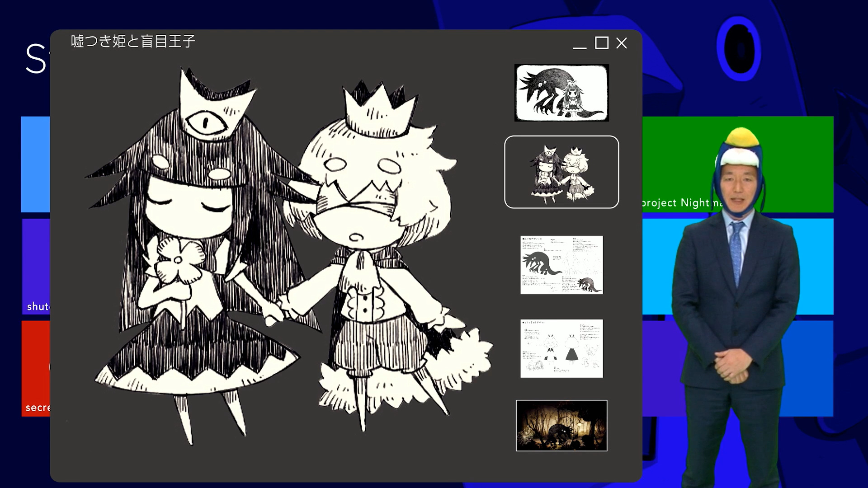Maximize the artwork viewer window
The image size is (868, 488).
(x=601, y=43)
